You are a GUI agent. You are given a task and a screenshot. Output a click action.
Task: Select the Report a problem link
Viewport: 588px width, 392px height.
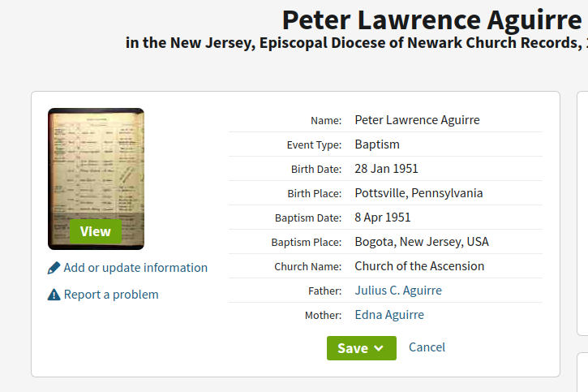111,295
